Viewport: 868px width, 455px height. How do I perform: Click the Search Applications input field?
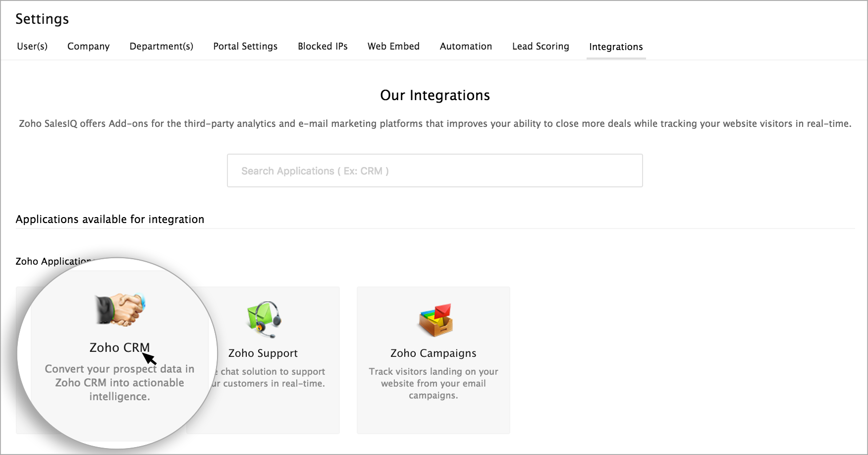(x=434, y=171)
